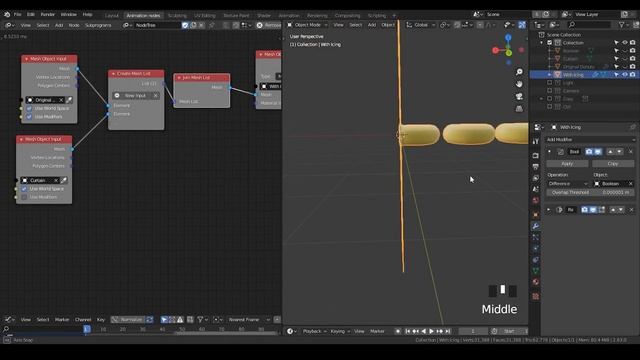
Task: Open the Render properties camera tab
Action: coord(536,156)
